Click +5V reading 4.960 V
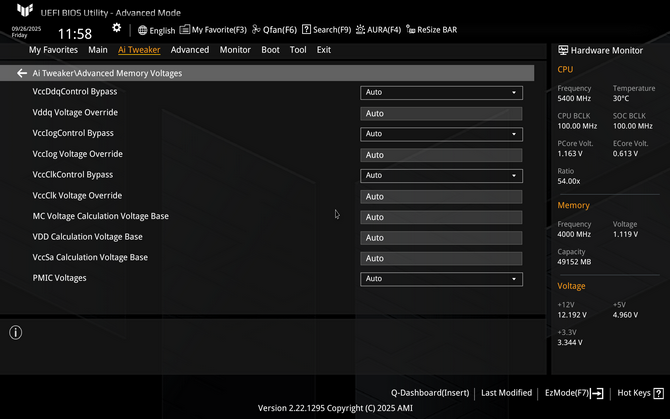 [x=625, y=315]
